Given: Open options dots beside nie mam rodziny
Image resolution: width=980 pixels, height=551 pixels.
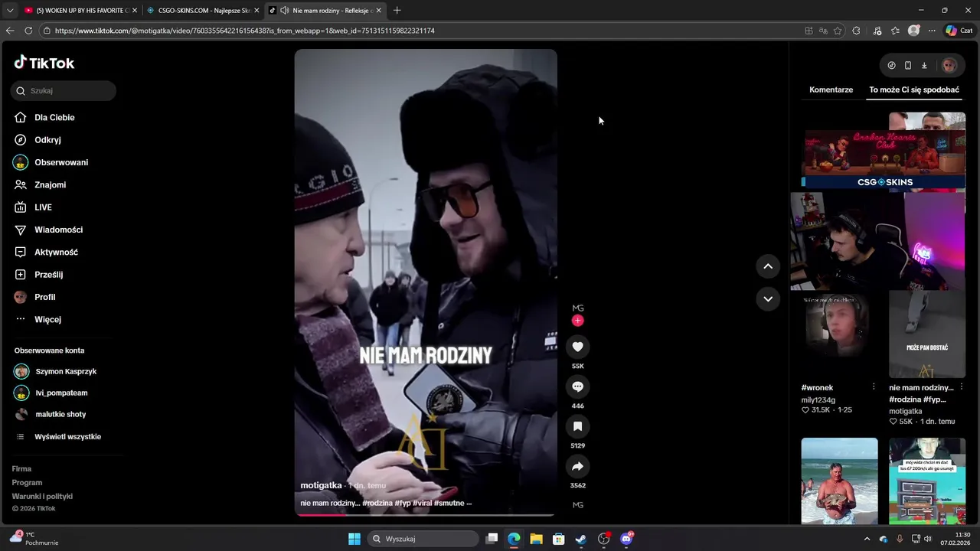Looking at the screenshot, I should click(962, 387).
